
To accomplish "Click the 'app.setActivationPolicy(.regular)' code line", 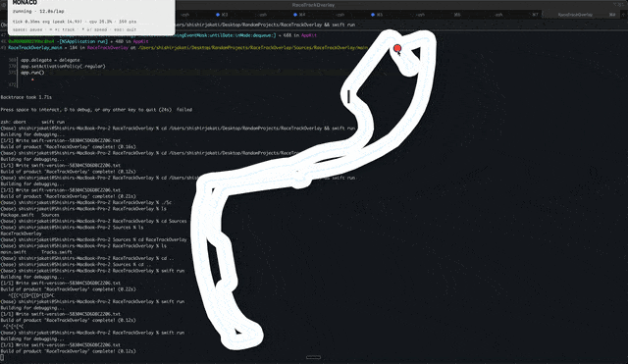I will click(x=63, y=66).
